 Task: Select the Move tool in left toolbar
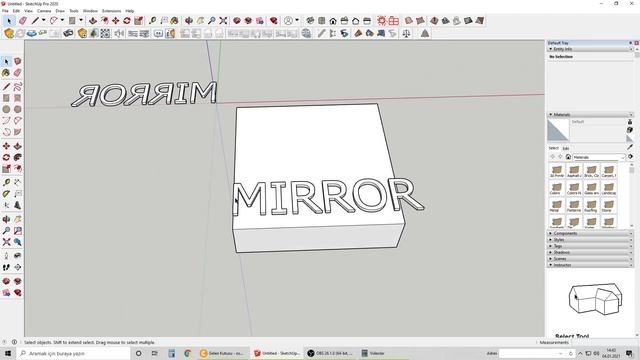click(x=6, y=146)
